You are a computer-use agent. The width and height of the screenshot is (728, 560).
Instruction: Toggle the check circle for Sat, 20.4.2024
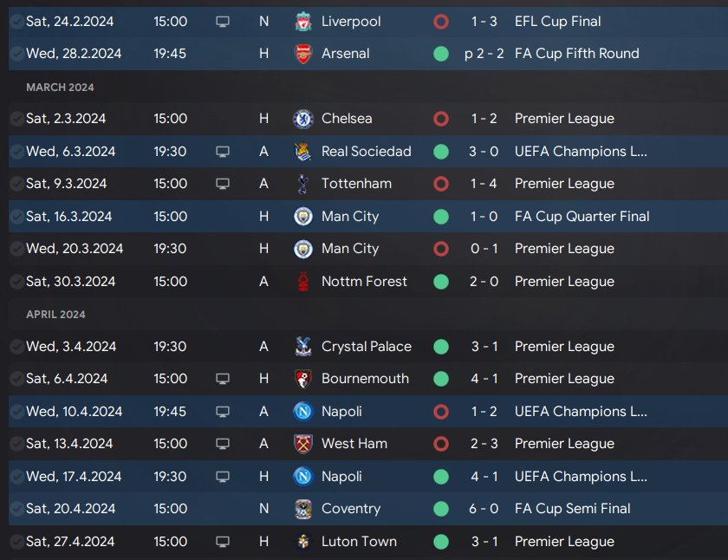16,509
